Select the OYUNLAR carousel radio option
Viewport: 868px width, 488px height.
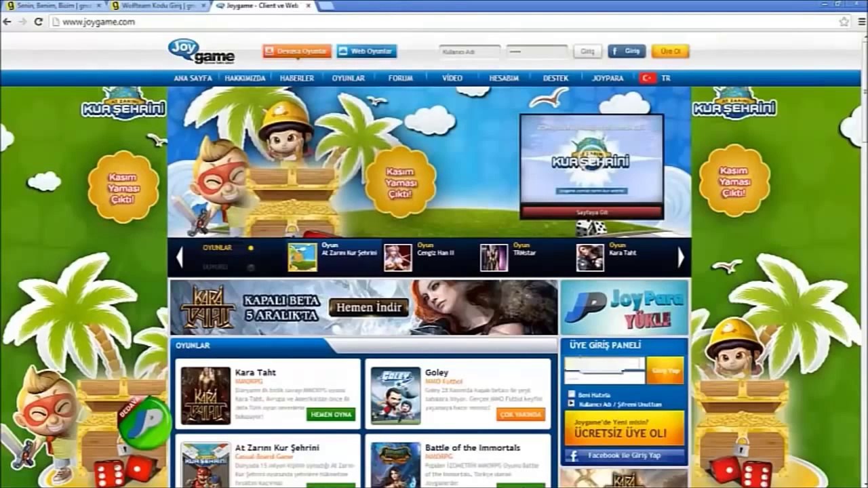251,248
